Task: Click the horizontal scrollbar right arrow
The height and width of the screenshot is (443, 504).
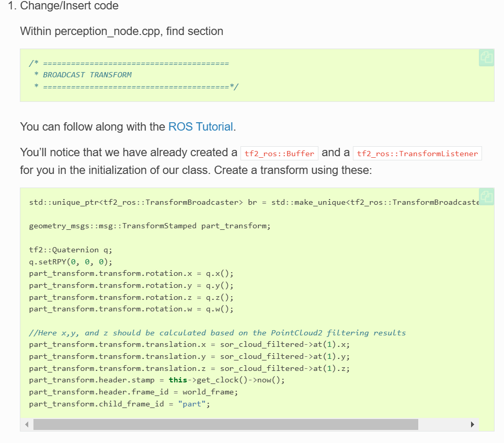Action: coord(473,424)
